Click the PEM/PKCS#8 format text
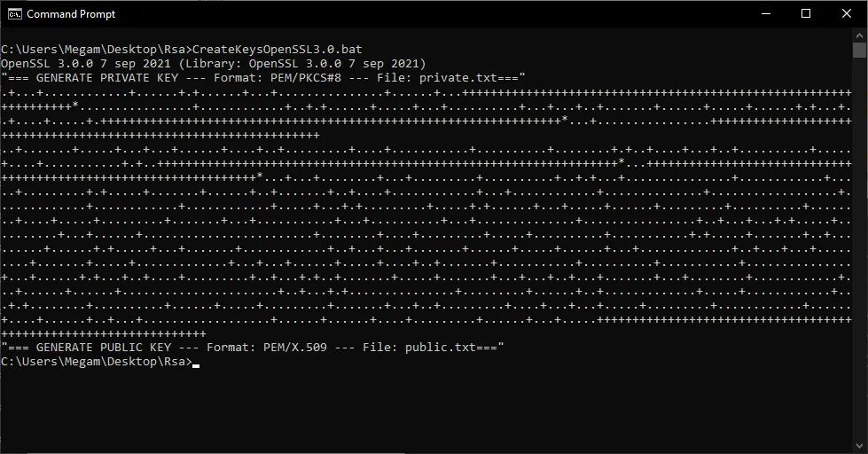This screenshot has height=454, width=868. [x=306, y=78]
